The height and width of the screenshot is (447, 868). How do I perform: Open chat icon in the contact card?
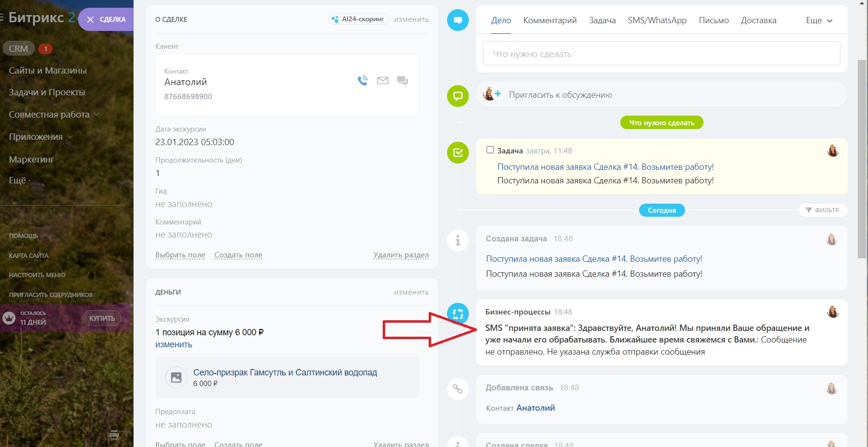pyautogui.click(x=402, y=81)
